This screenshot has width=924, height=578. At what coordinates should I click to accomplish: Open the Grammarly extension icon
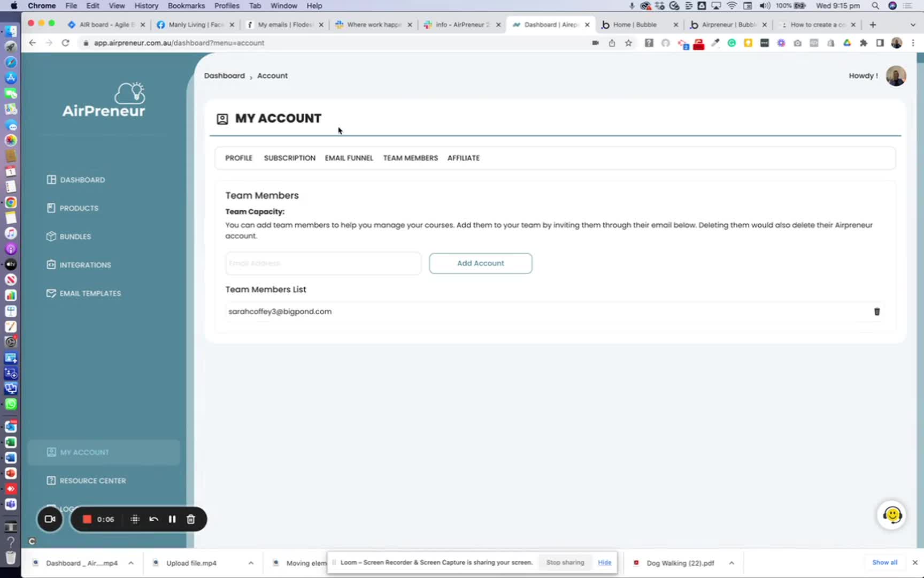coord(731,43)
